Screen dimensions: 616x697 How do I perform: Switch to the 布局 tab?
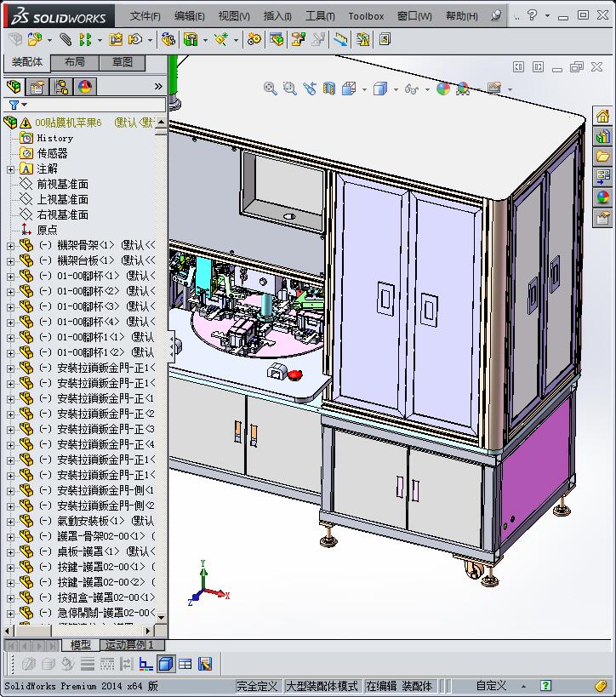74,62
